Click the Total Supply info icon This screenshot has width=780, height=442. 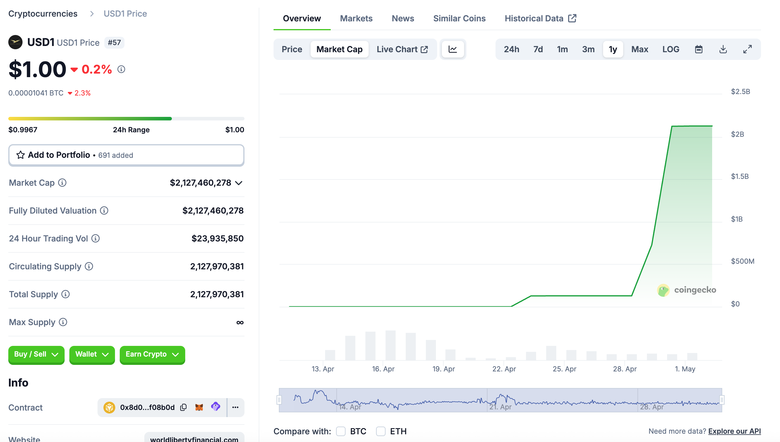click(x=65, y=294)
